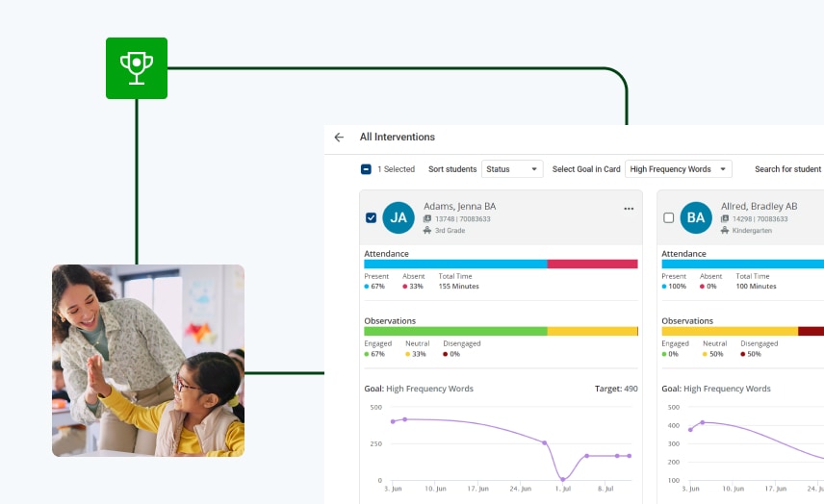Open the Sort students Status dropdown
Viewport: 824px width, 504px height.
512,169
